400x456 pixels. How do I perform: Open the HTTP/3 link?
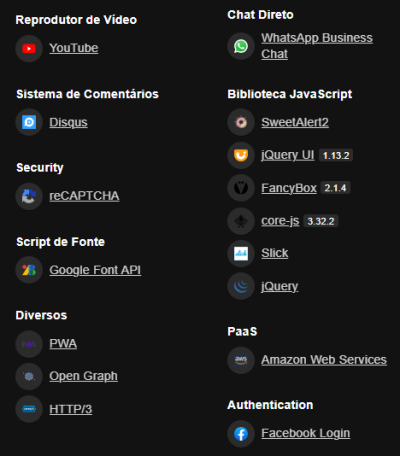(x=71, y=409)
